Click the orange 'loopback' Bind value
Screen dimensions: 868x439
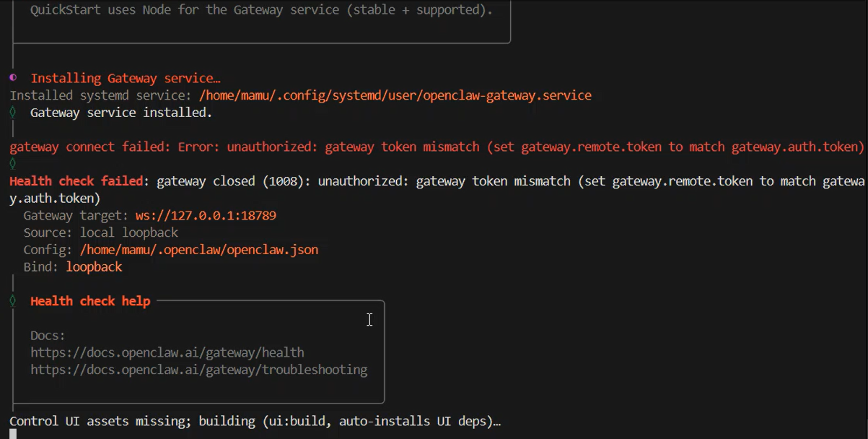point(94,267)
